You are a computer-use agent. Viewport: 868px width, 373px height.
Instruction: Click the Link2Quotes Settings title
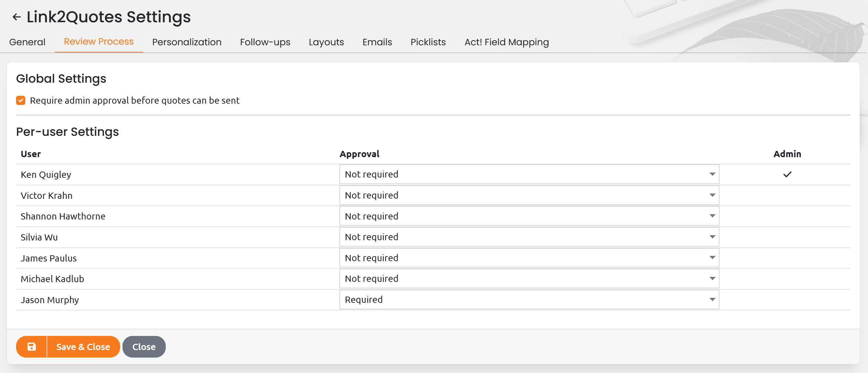click(109, 17)
